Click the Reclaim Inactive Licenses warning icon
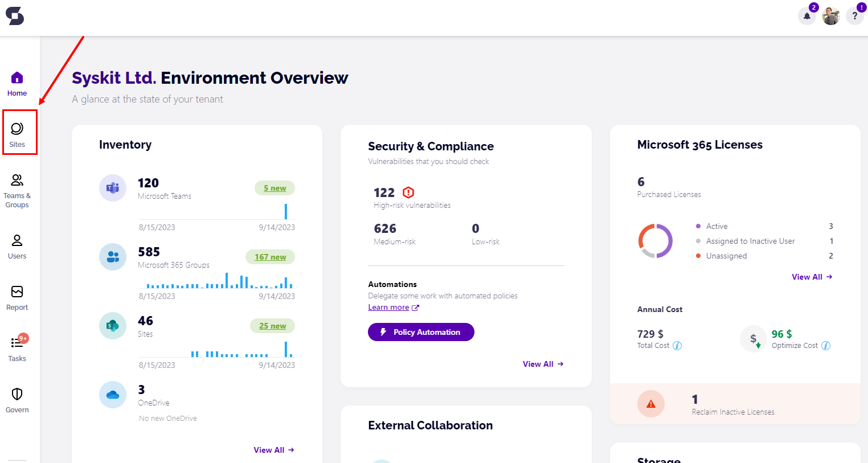 [x=651, y=404]
